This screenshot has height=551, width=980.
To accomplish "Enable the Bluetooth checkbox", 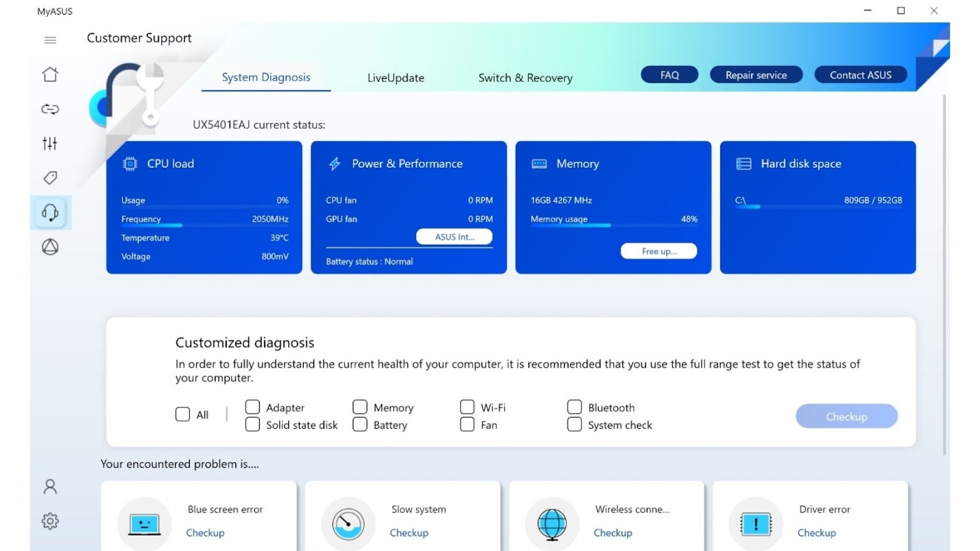I will point(575,407).
